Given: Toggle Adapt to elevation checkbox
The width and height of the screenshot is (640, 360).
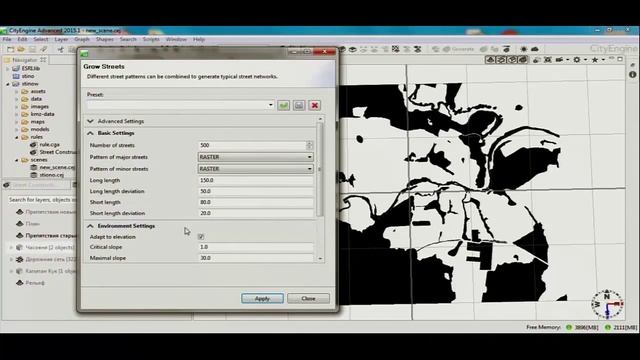Looking at the screenshot, I should [201, 237].
